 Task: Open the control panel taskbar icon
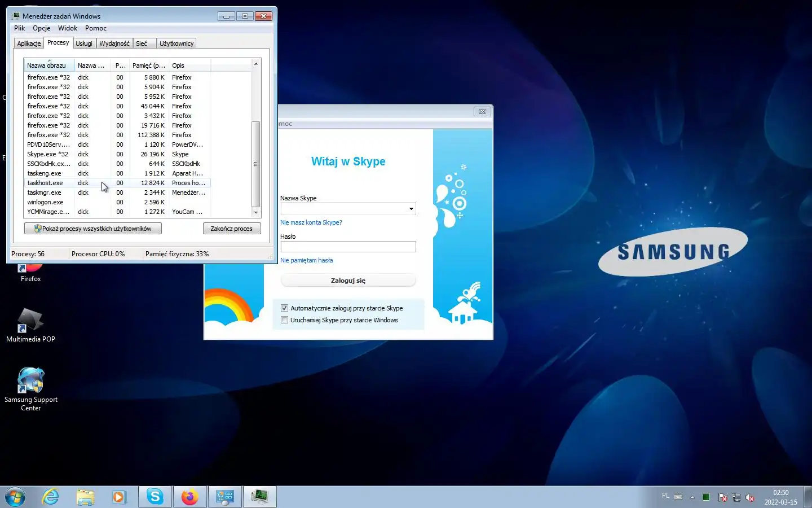tap(225, 497)
